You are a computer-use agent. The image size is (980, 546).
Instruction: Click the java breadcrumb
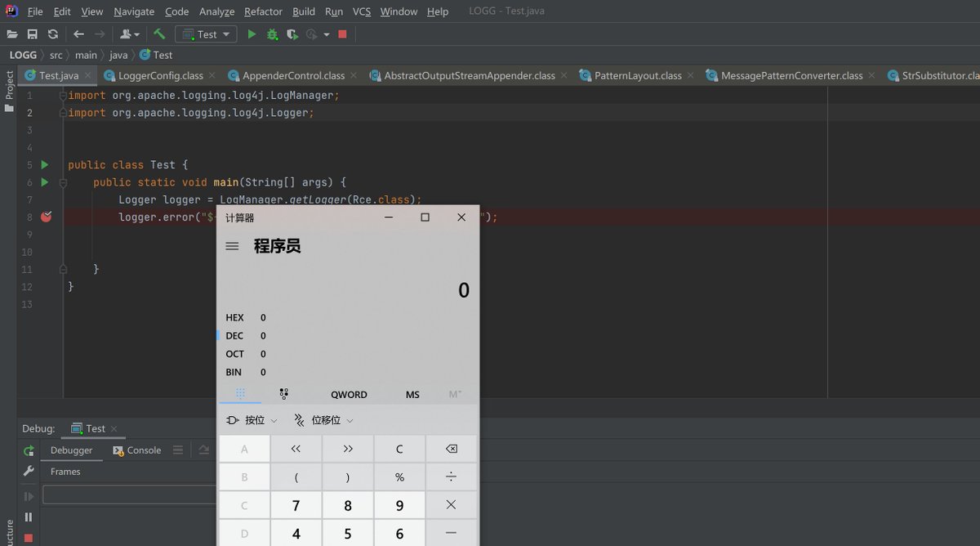point(118,55)
